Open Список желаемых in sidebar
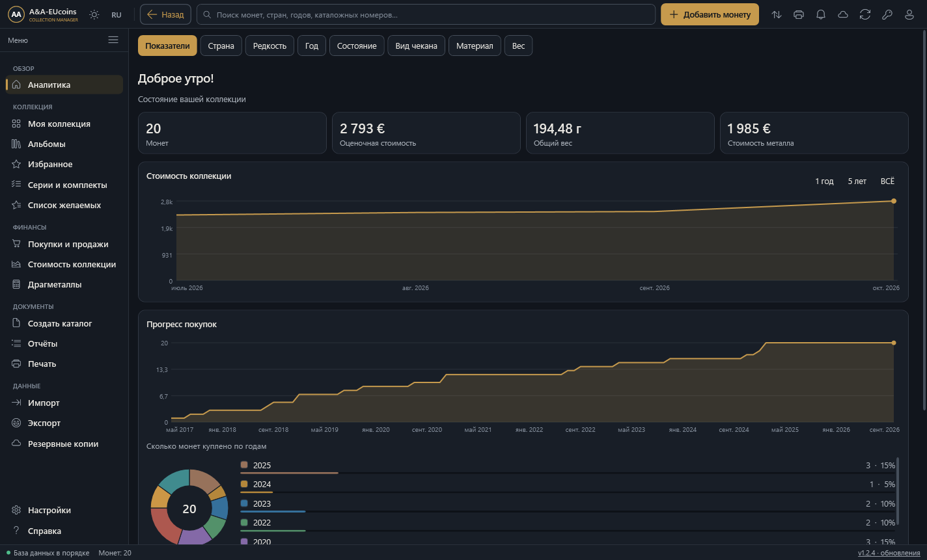This screenshot has height=560, width=927. (64, 205)
